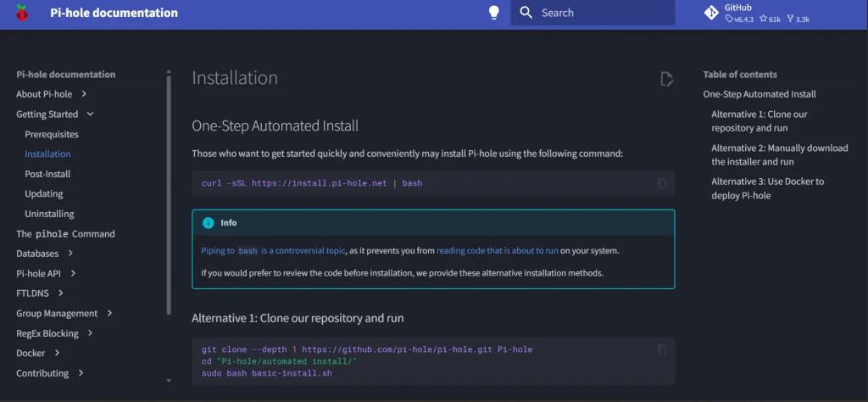The height and width of the screenshot is (402, 868).
Task: Click the curl -sSL command text
Action: click(x=312, y=183)
